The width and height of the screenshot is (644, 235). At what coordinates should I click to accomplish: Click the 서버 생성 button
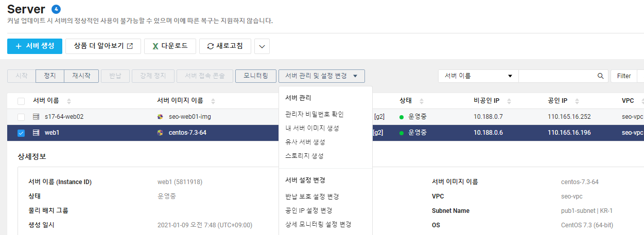tap(35, 46)
